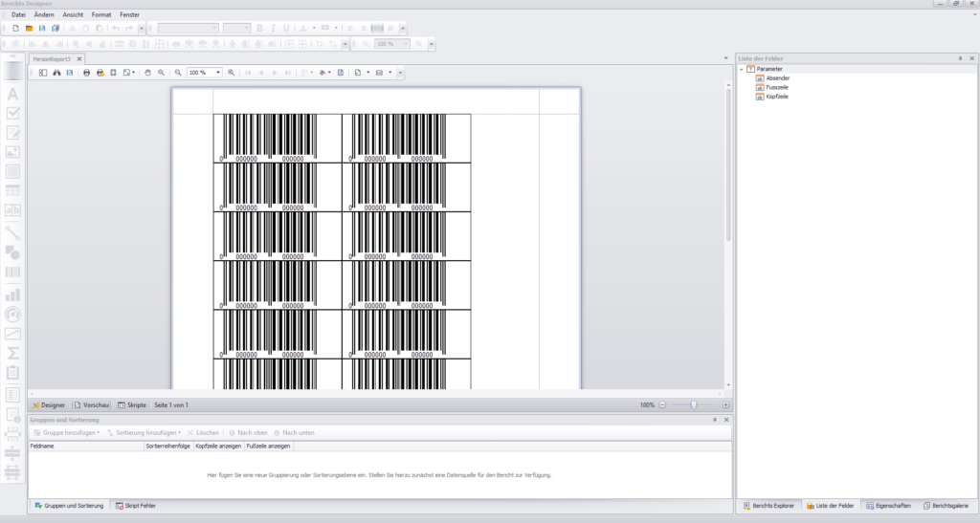Select the Table tool in toolbox

point(12,191)
